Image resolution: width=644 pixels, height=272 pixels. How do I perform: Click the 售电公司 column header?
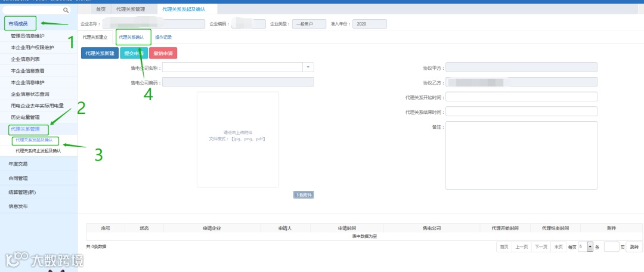click(432, 228)
